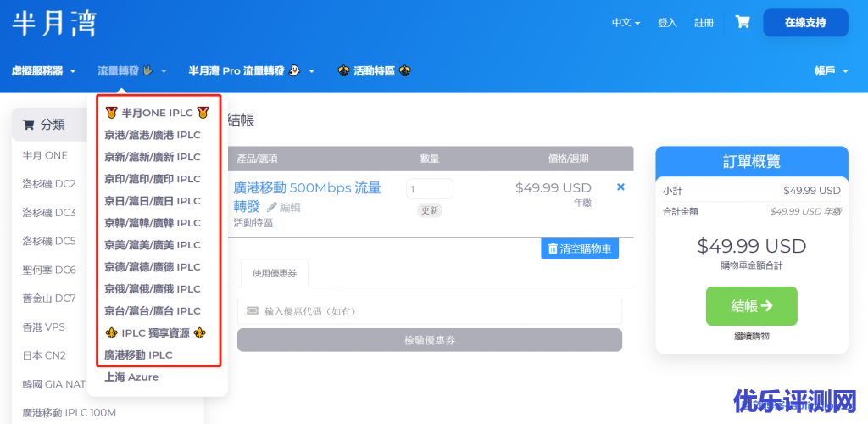Expand the 帳戶 account dropdown
The width and height of the screenshot is (868, 424).
[x=831, y=71]
